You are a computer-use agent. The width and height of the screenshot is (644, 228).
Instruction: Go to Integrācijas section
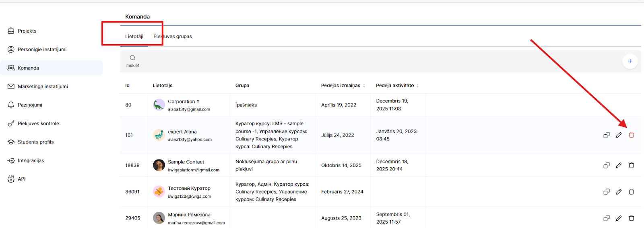click(31, 160)
